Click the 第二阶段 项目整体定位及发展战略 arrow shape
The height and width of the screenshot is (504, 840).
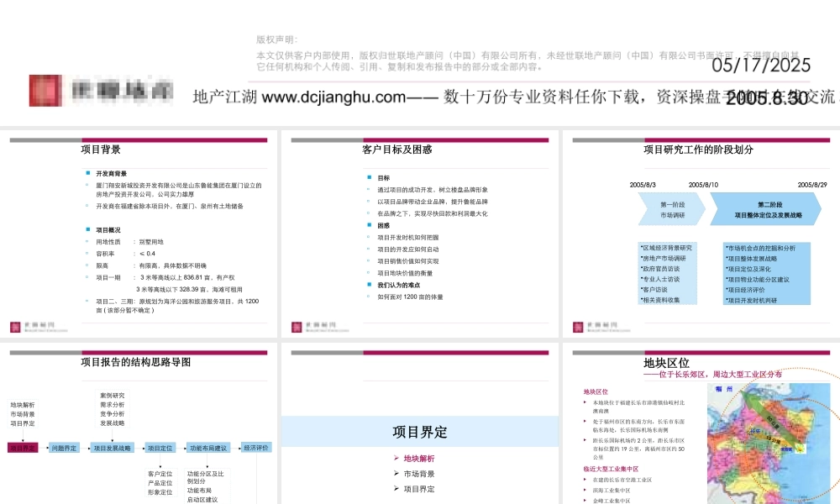point(766,209)
